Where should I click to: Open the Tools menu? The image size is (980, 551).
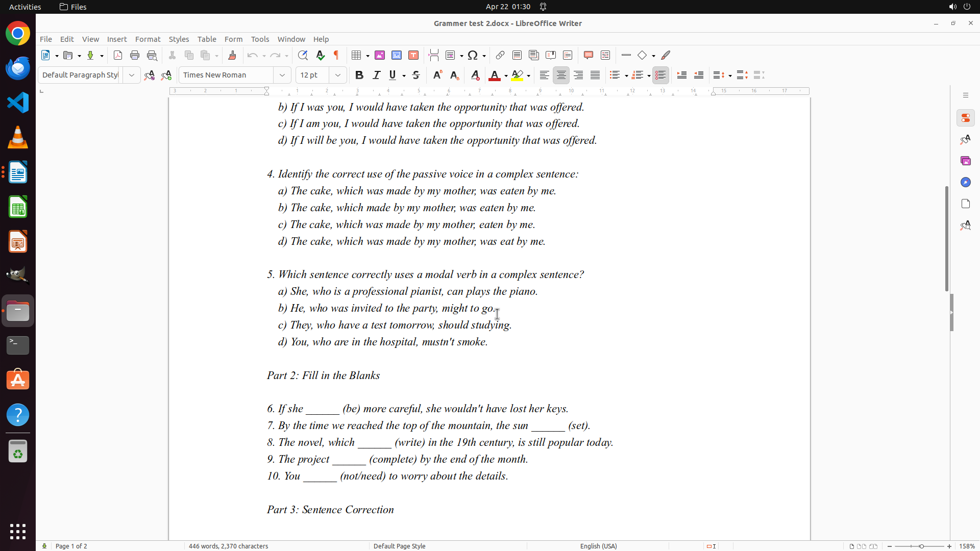pyautogui.click(x=260, y=39)
